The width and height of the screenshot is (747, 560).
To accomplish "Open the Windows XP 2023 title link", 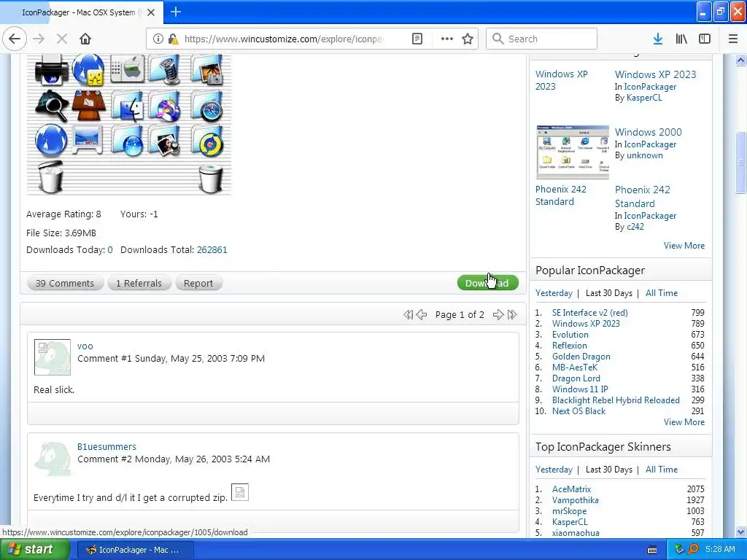I will (655, 74).
